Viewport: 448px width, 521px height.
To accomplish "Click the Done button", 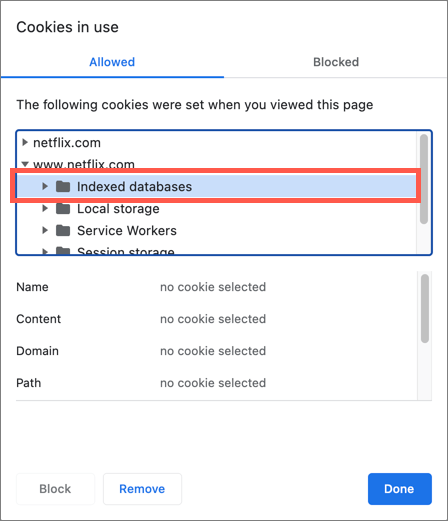I will coord(400,489).
